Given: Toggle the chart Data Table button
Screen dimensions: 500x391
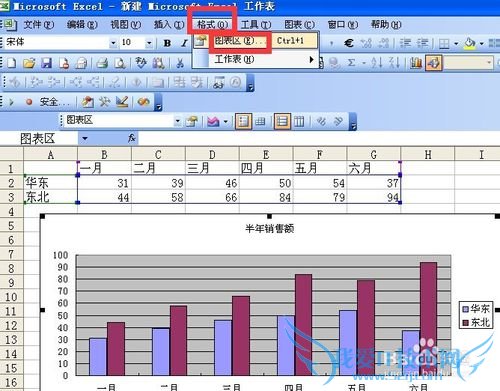Looking at the screenshot, I should point(260,121).
